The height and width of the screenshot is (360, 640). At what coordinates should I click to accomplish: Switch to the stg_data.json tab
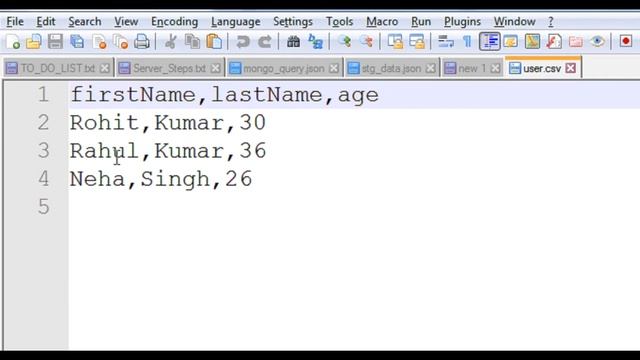pyautogui.click(x=391, y=68)
